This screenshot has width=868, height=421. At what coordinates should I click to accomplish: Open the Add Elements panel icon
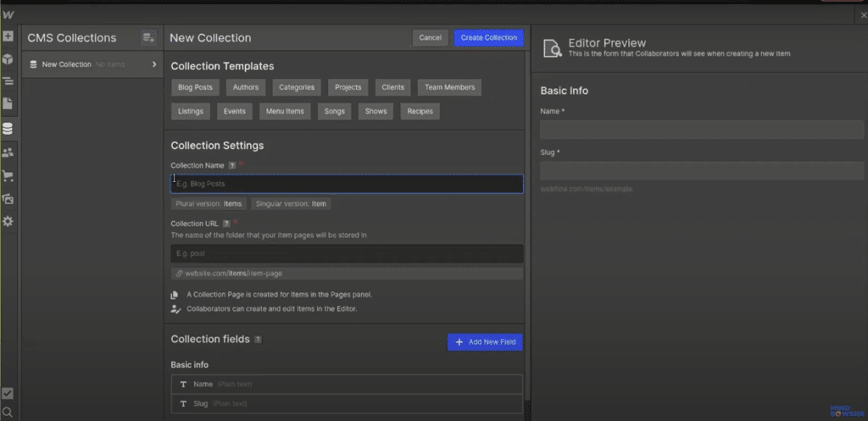click(x=8, y=37)
